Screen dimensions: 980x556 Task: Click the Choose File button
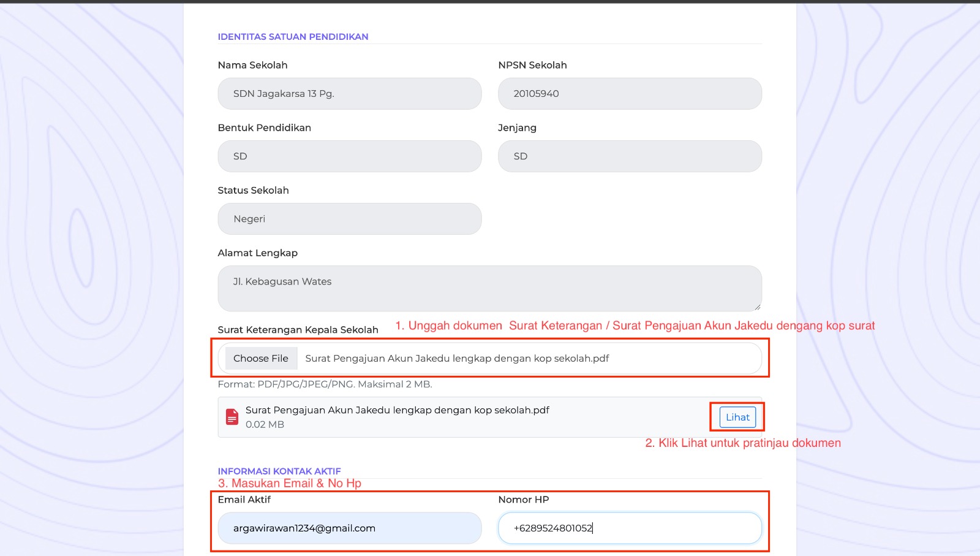coord(261,358)
